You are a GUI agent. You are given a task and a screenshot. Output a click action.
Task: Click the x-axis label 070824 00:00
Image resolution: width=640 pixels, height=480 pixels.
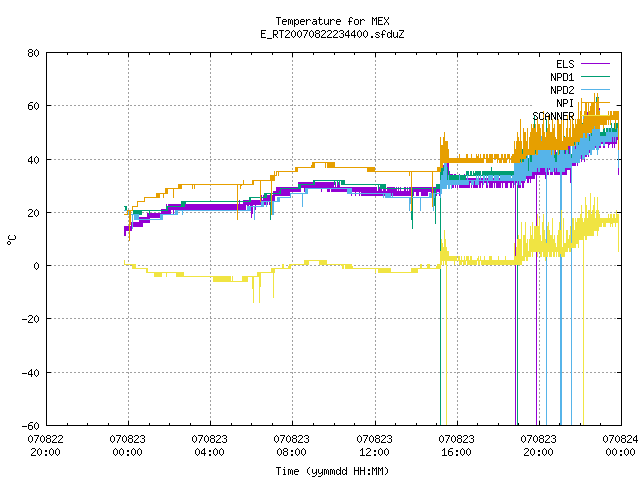(620, 446)
